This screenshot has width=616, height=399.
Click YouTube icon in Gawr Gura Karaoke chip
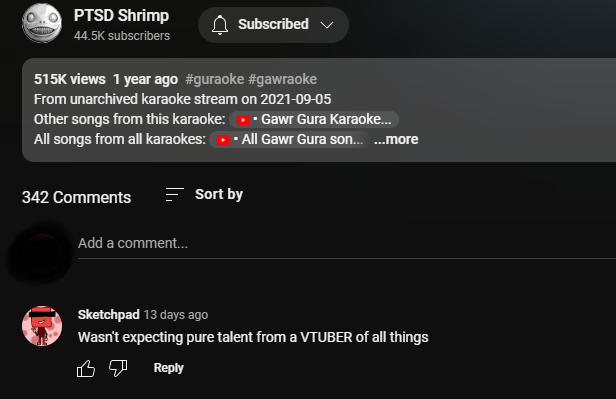[243, 120]
